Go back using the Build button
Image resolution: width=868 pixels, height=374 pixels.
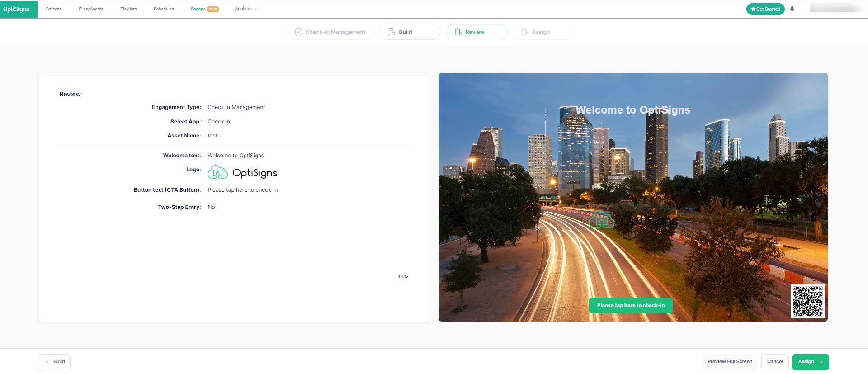tap(55, 362)
